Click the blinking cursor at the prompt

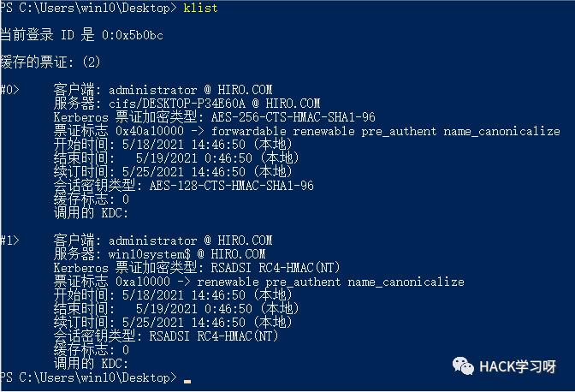[187, 382]
